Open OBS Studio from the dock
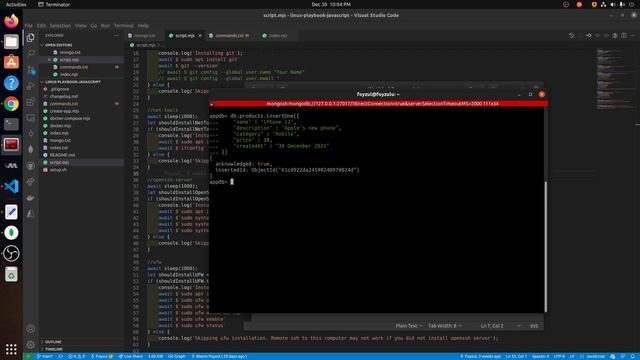Viewport: 640px width, 360px height. pos(11,253)
